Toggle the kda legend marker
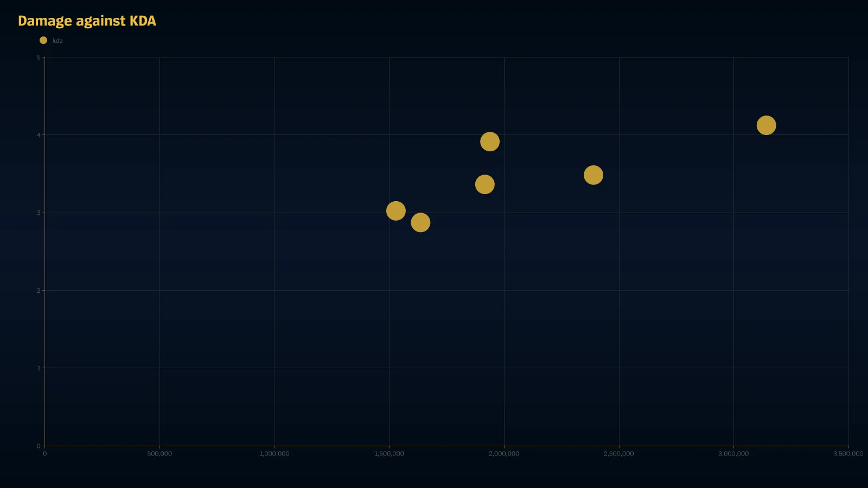868x488 pixels. (x=43, y=40)
